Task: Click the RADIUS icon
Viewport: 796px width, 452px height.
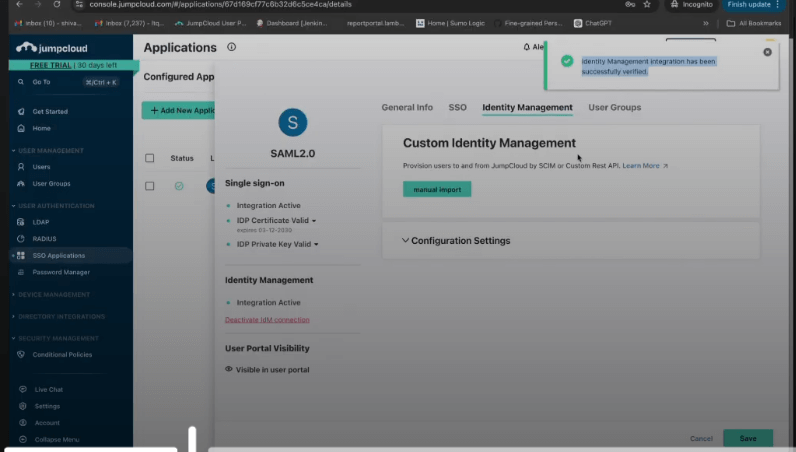Action: [21, 239]
